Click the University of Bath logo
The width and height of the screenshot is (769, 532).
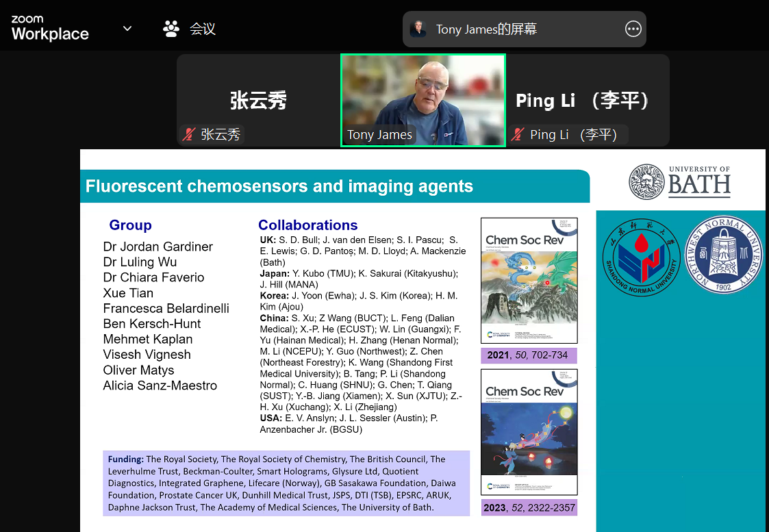click(x=680, y=182)
